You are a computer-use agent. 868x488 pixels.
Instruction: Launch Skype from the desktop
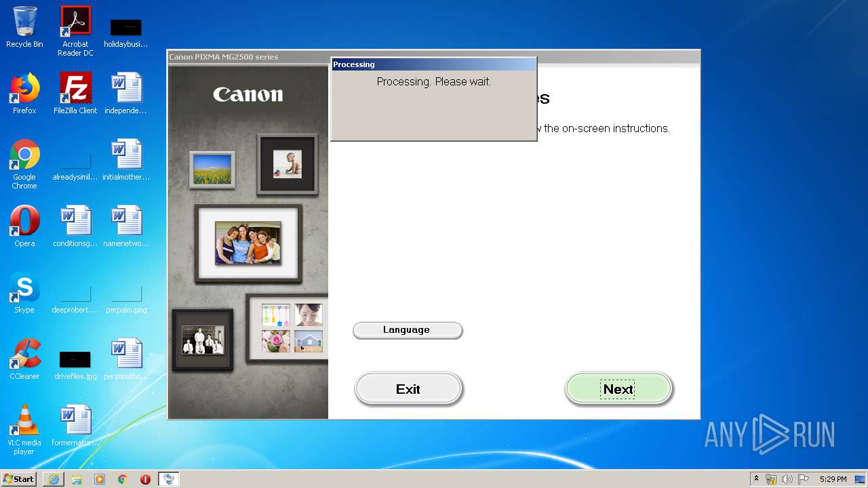24,293
